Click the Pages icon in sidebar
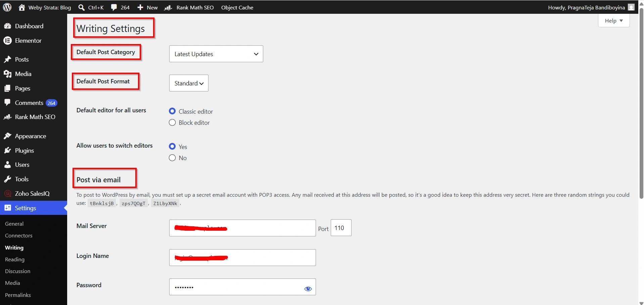The height and width of the screenshot is (305, 644). tap(7, 88)
